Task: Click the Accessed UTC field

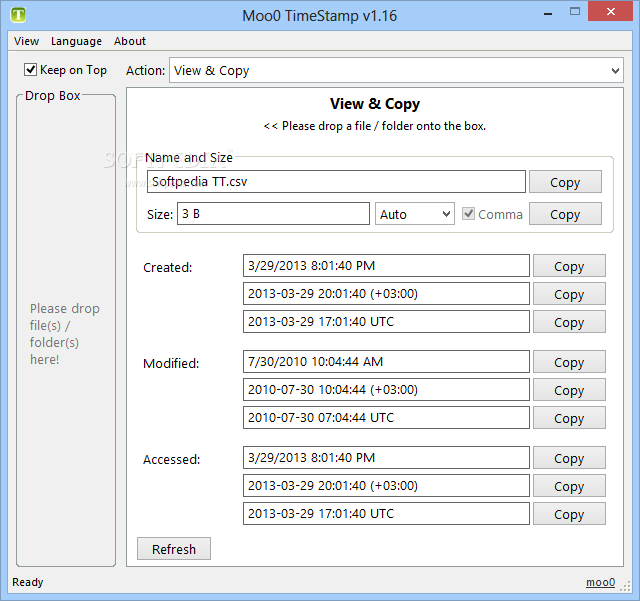Action: (386, 514)
